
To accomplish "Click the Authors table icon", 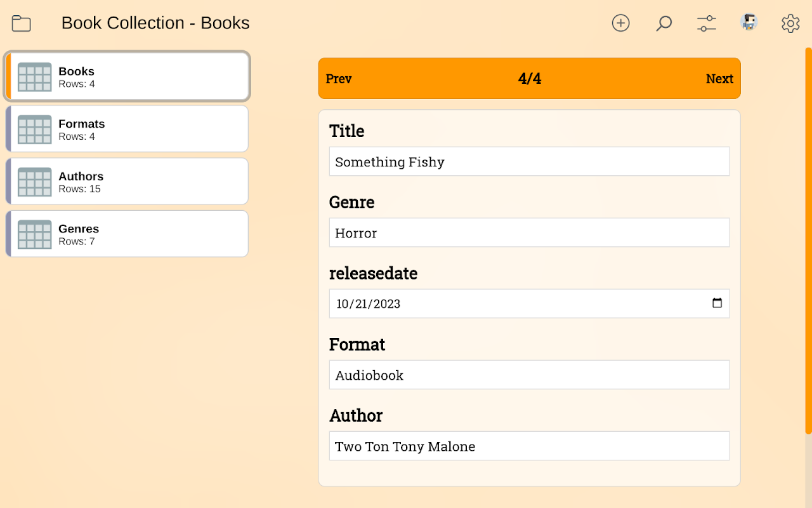I will (x=35, y=182).
